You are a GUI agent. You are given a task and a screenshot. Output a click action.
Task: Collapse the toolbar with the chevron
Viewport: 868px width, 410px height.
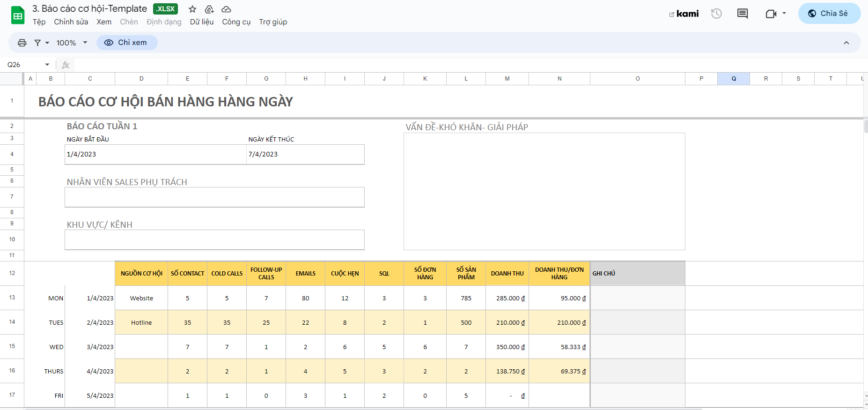846,43
